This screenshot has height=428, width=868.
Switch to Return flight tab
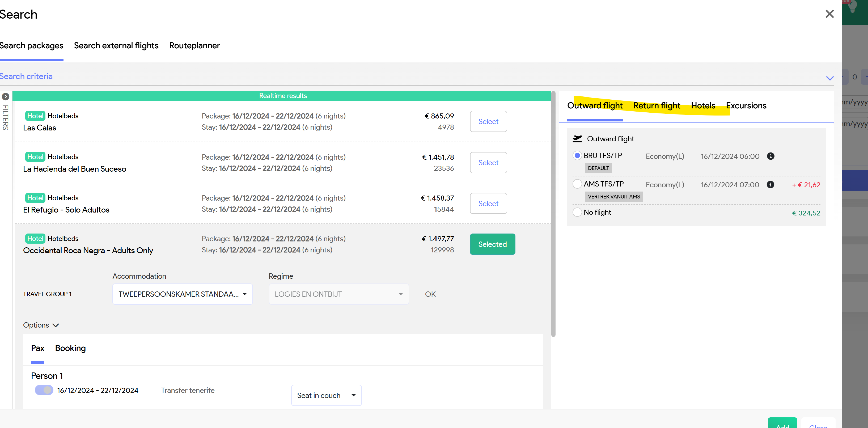tap(657, 105)
